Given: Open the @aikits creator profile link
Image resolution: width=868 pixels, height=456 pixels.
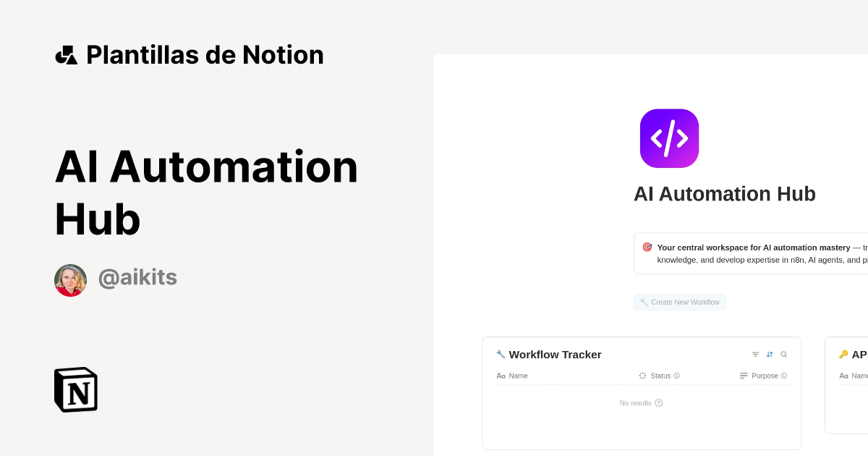Looking at the screenshot, I should [x=137, y=277].
